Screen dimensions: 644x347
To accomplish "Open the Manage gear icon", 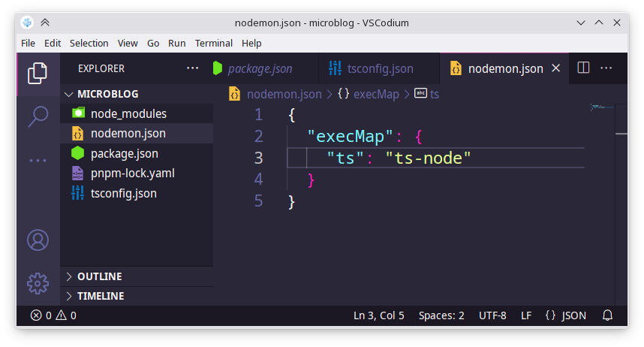I will click(38, 283).
